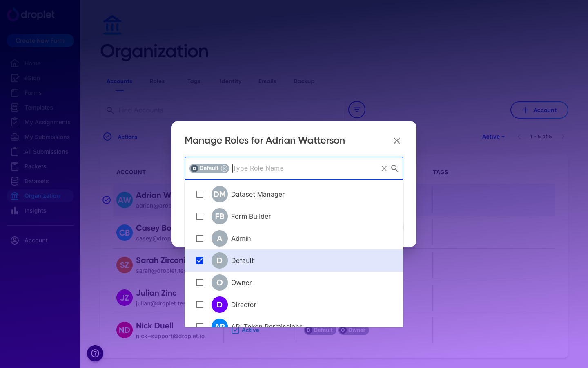Open the Home sidebar icon

(15, 63)
